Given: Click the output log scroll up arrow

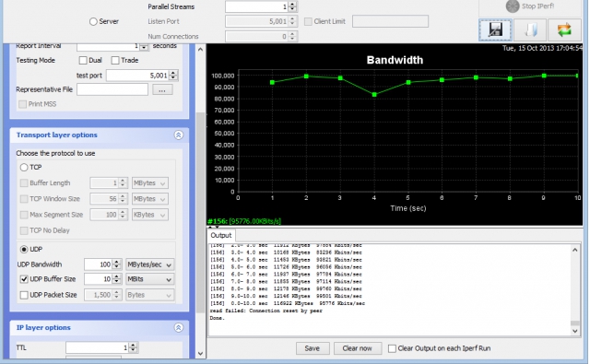Looking at the screenshot, I should pos(575,250).
